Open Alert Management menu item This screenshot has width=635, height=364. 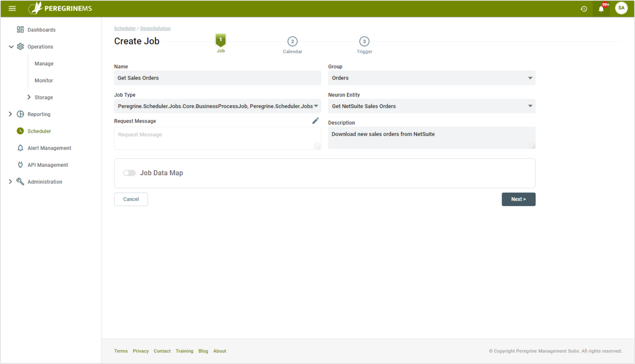(49, 148)
